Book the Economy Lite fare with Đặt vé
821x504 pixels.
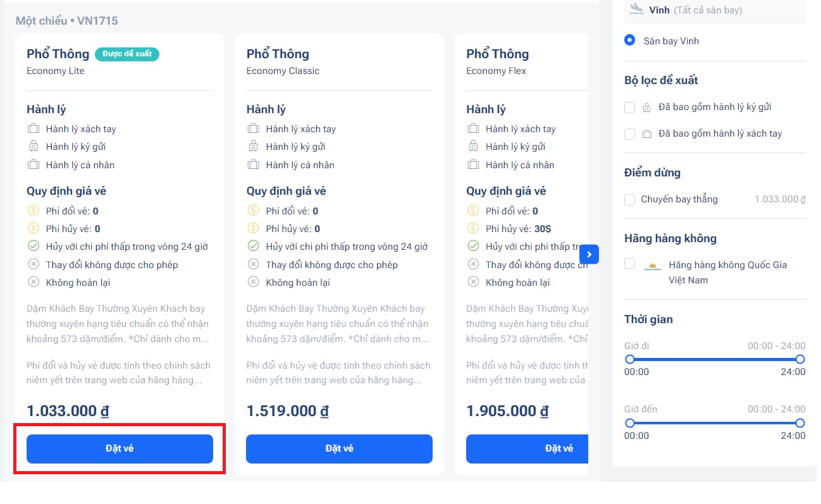(x=120, y=448)
